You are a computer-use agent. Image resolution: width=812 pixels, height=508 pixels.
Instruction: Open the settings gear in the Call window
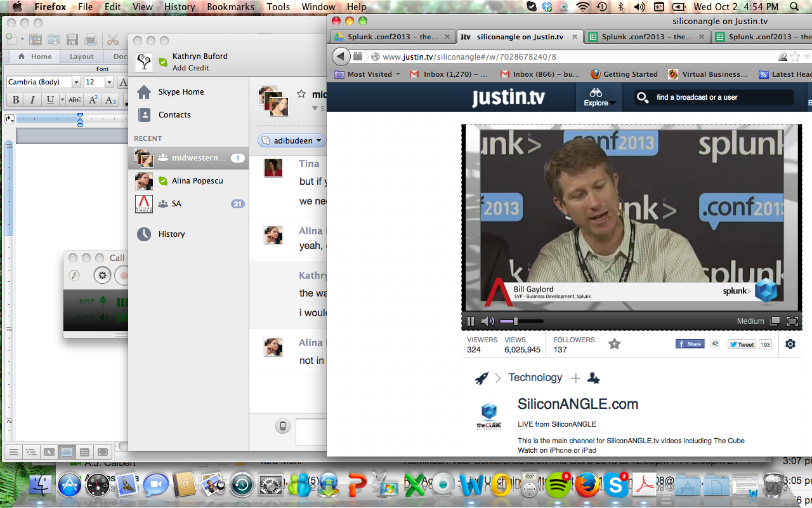tap(102, 276)
